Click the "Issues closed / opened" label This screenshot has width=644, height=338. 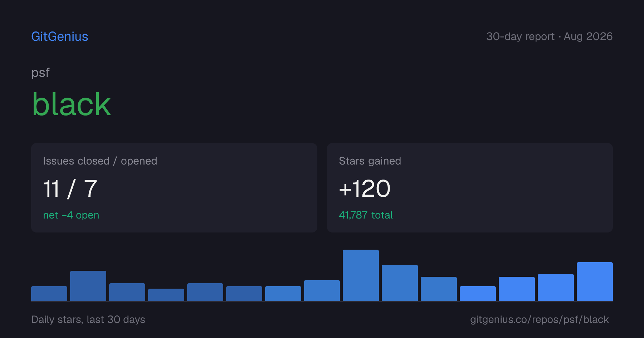pos(100,161)
